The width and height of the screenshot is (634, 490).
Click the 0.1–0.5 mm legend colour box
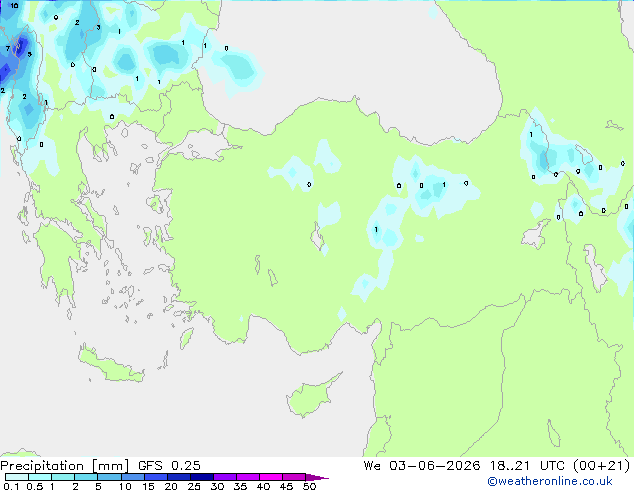point(17,477)
